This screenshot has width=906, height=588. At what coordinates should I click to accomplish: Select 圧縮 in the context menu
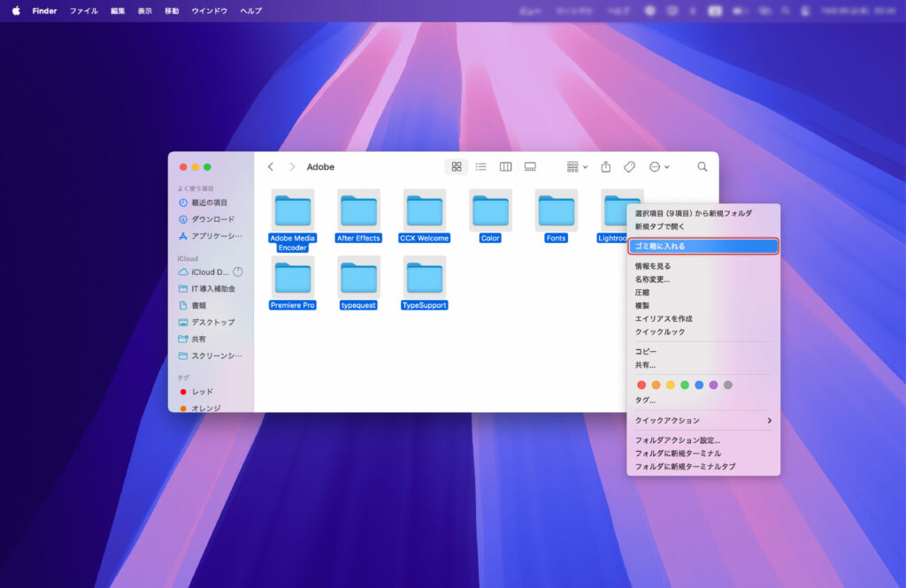click(642, 292)
